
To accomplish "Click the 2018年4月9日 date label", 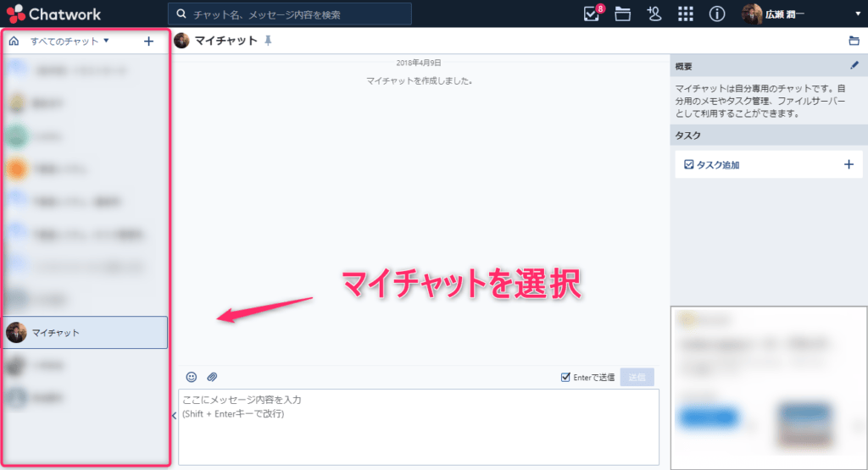I will point(419,63).
